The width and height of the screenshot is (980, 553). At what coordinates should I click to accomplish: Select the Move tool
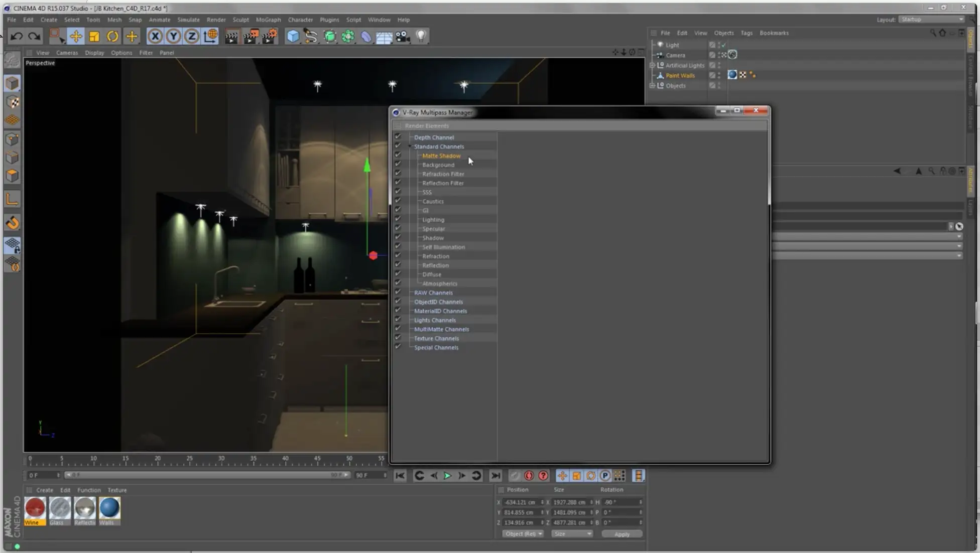click(76, 36)
